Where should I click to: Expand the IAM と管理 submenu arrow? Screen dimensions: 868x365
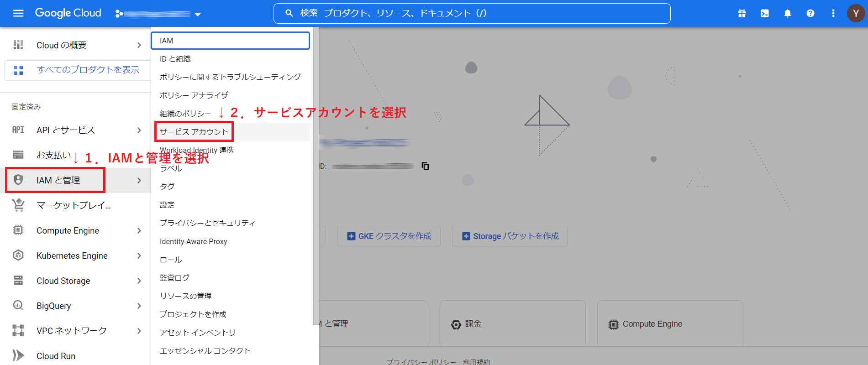[x=139, y=180]
